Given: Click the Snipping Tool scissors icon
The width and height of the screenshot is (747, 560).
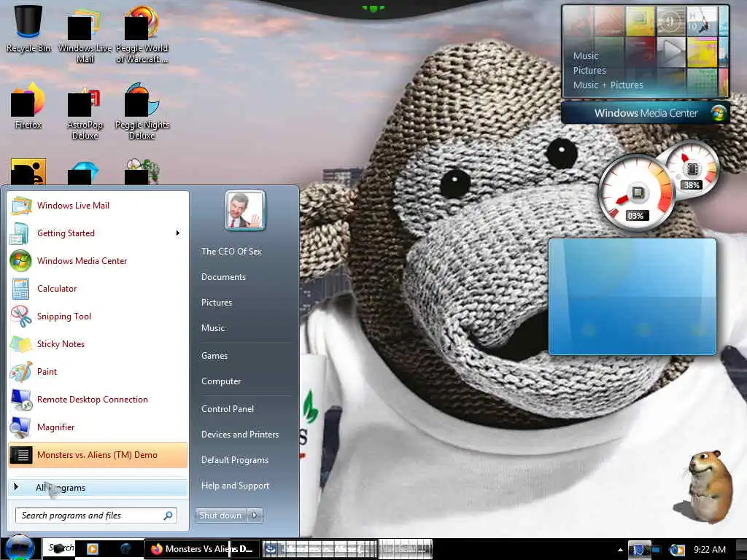Looking at the screenshot, I should pos(21,316).
